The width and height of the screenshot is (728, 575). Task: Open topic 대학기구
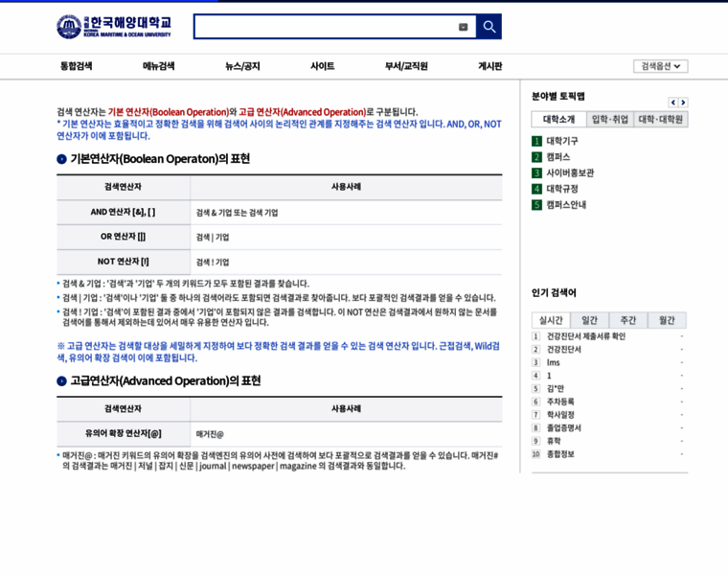(561, 141)
